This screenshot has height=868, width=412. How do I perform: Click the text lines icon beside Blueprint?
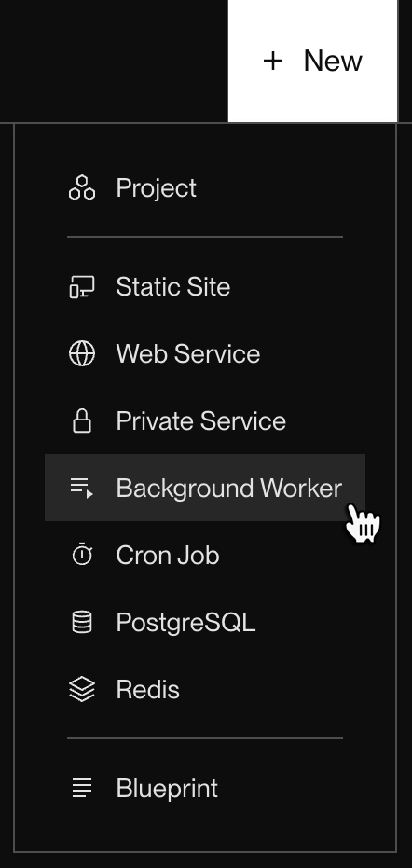click(x=82, y=788)
